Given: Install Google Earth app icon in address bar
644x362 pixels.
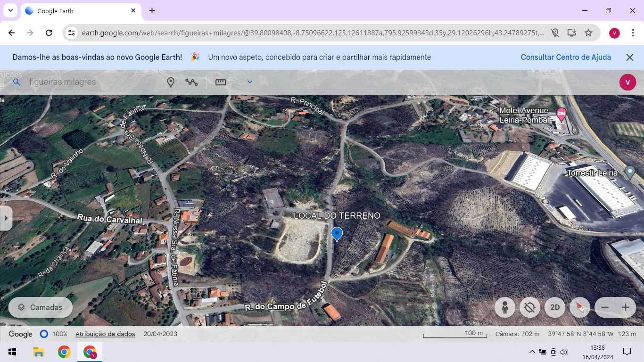Looking at the screenshot, I should (x=572, y=33).
